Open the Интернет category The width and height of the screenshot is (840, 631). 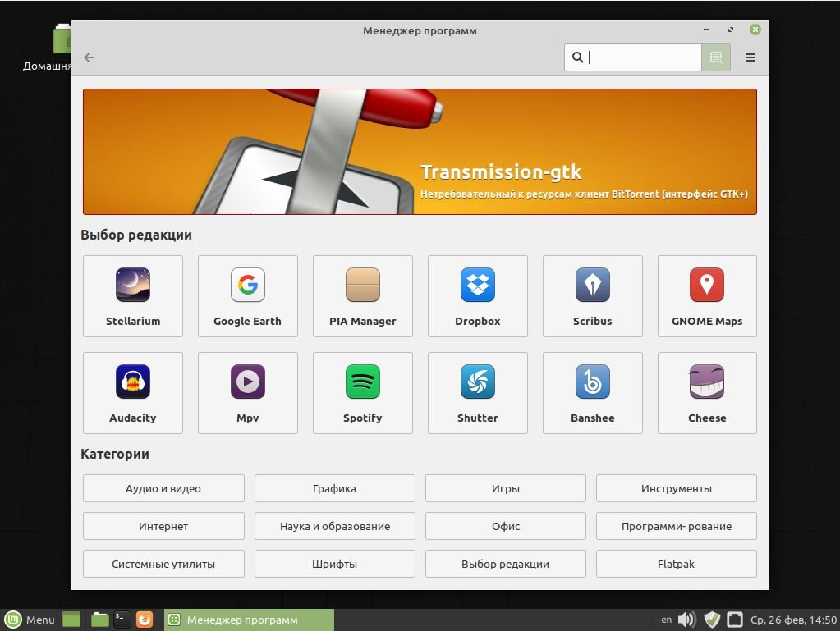pyautogui.click(x=163, y=526)
